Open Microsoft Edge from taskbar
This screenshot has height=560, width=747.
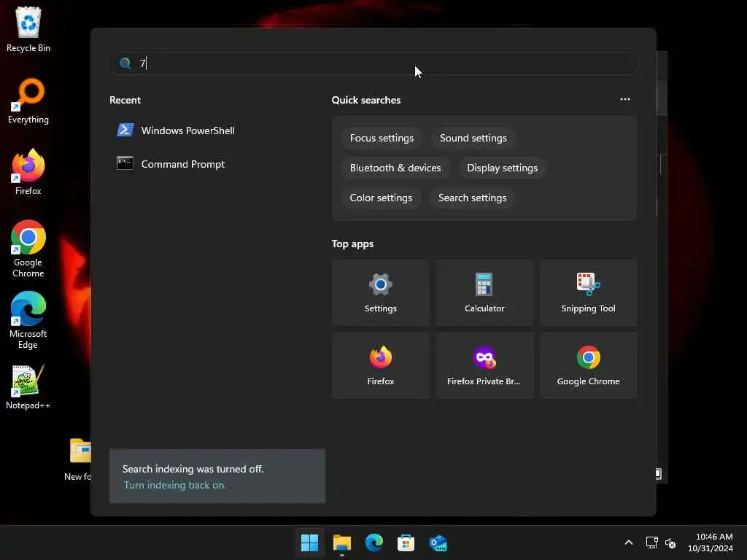[x=374, y=542]
